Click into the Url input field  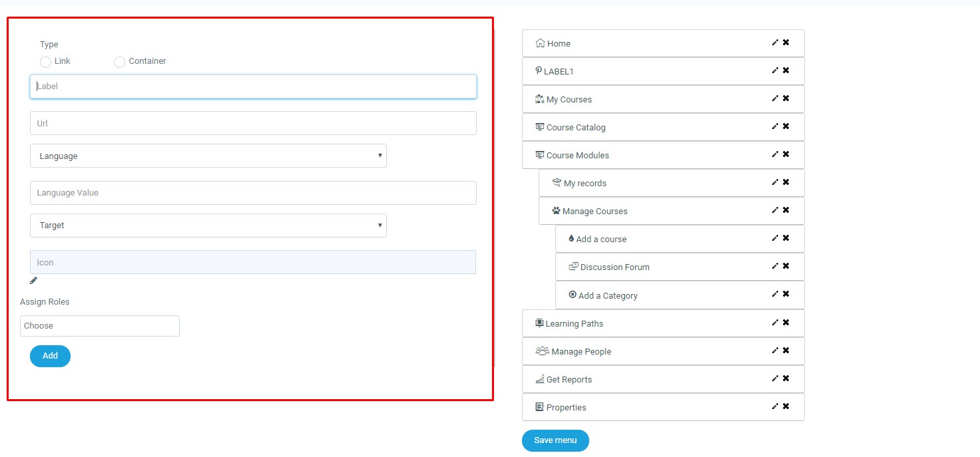tap(253, 123)
